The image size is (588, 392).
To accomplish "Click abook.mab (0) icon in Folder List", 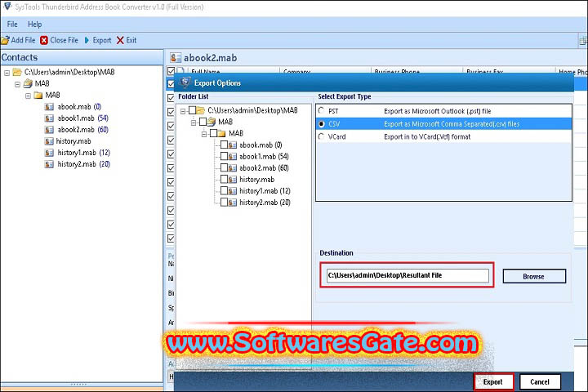I will coord(232,145).
